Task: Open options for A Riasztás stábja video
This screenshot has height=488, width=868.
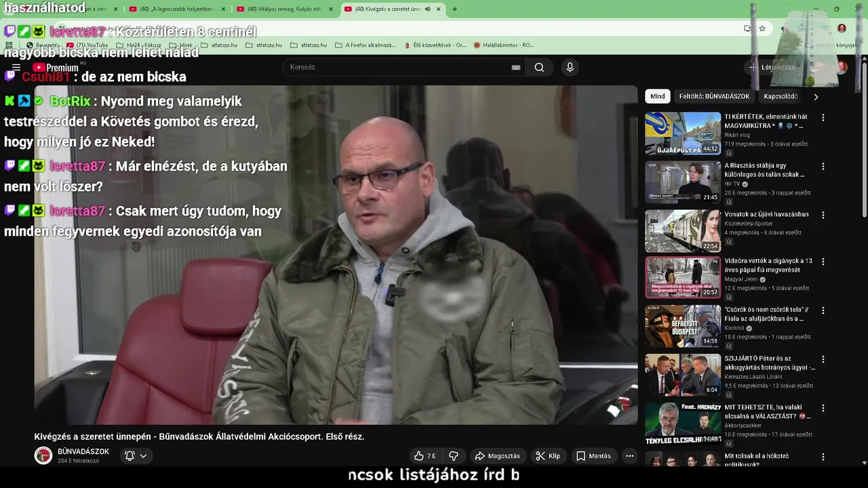Action: [x=823, y=166]
